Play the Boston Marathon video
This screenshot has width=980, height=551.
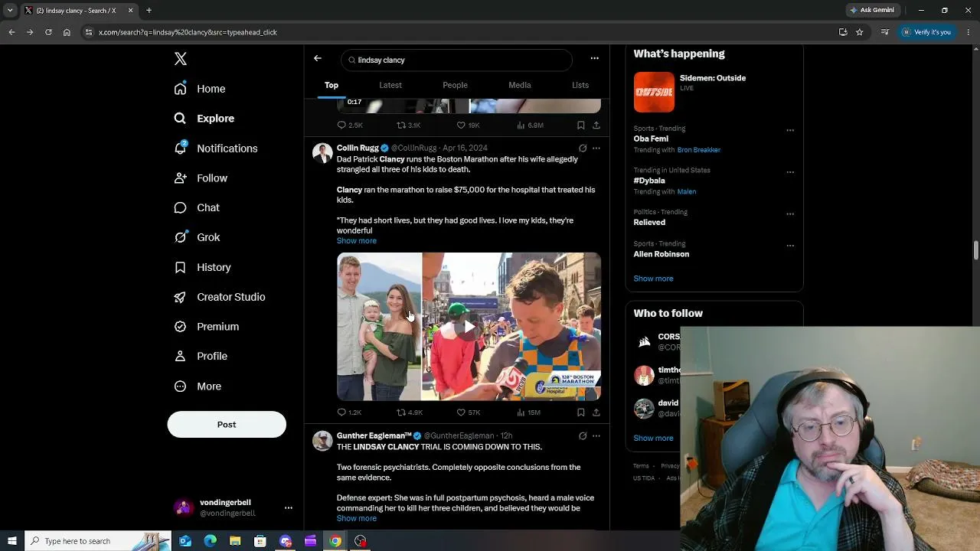tap(469, 327)
